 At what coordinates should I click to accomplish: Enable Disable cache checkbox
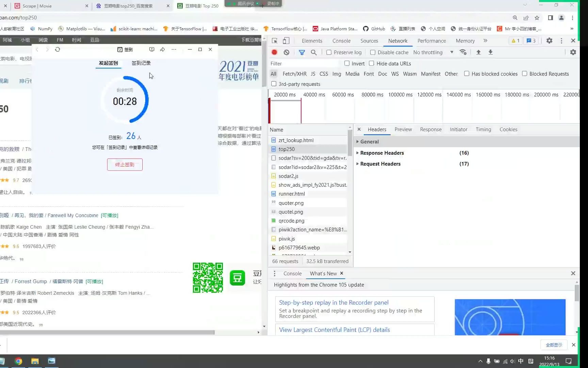point(373,52)
